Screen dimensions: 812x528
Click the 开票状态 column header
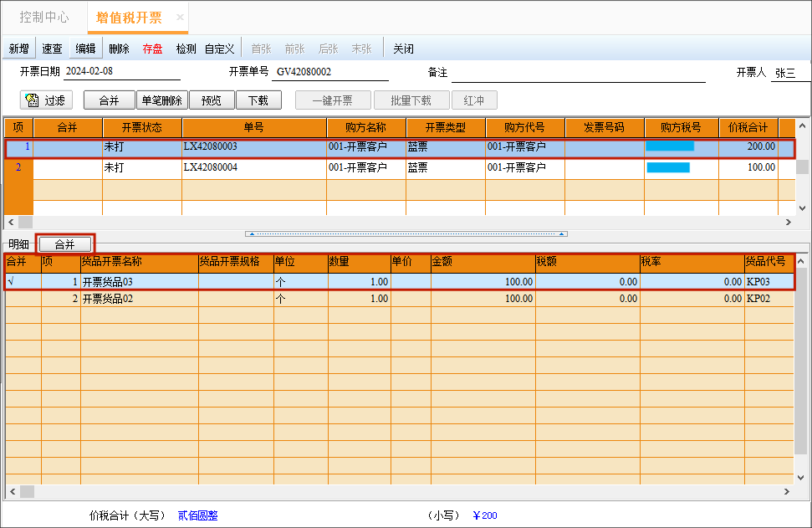[142, 127]
